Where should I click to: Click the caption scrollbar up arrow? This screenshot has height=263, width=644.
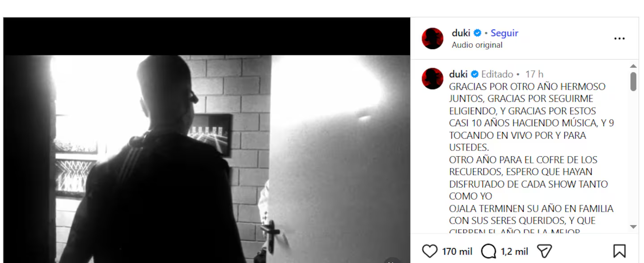point(633,67)
